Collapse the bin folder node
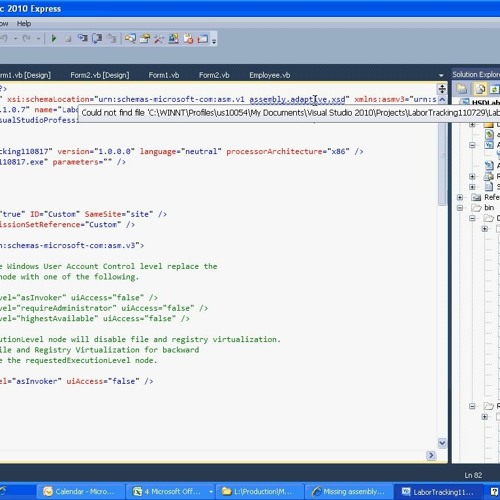 click(460, 208)
